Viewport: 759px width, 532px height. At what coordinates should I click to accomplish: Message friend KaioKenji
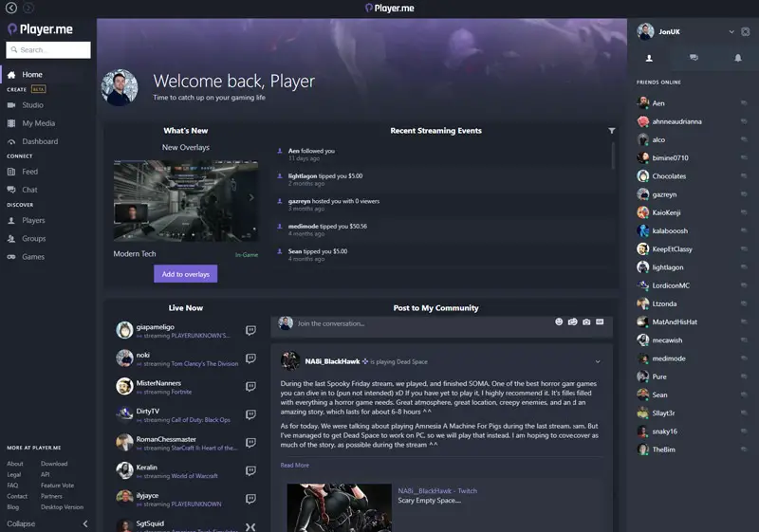pos(744,212)
